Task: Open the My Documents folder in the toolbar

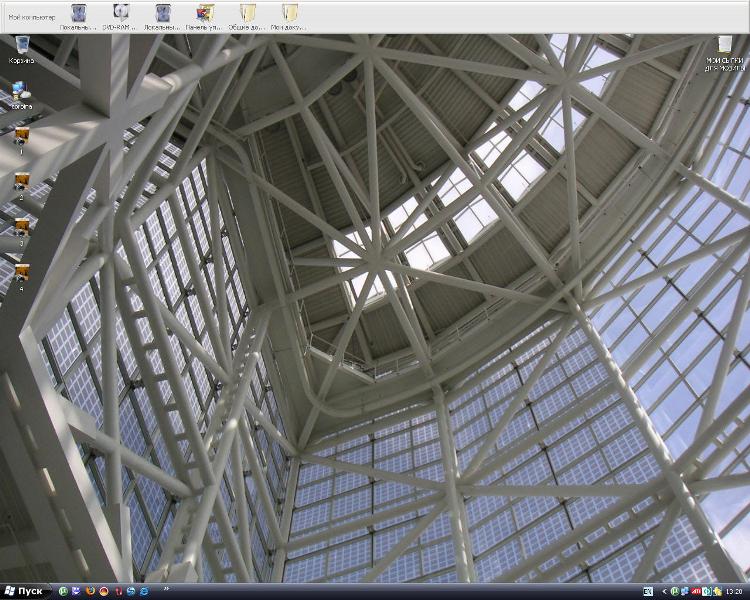Action: point(289,17)
